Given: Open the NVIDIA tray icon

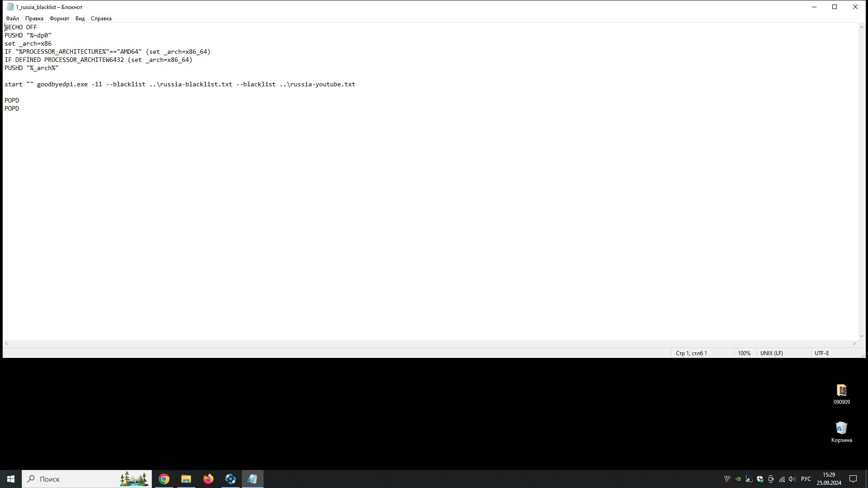Looking at the screenshot, I should 738,479.
